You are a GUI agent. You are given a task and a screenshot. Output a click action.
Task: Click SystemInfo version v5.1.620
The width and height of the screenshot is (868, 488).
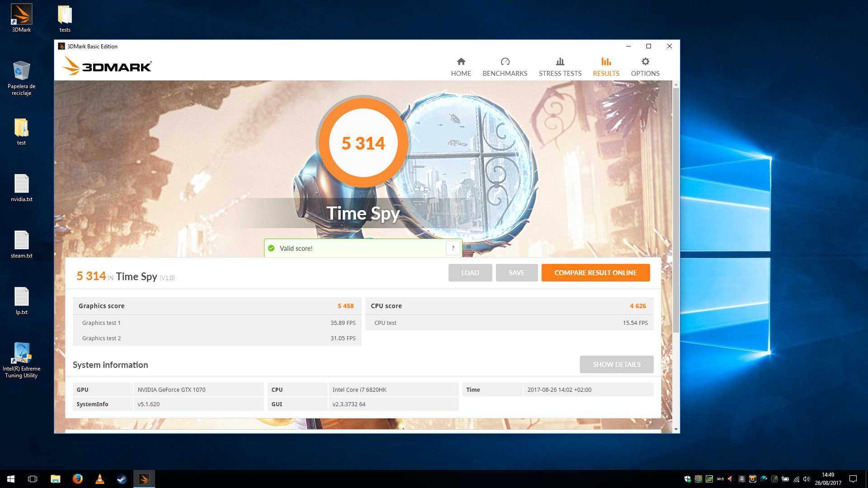tap(149, 404)
